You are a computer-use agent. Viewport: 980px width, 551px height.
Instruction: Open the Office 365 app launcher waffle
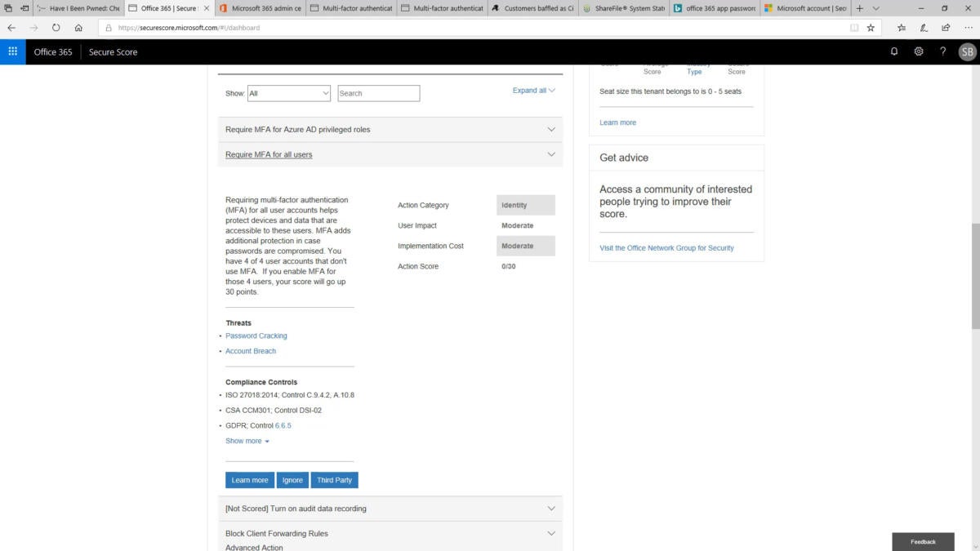[12, 51]
